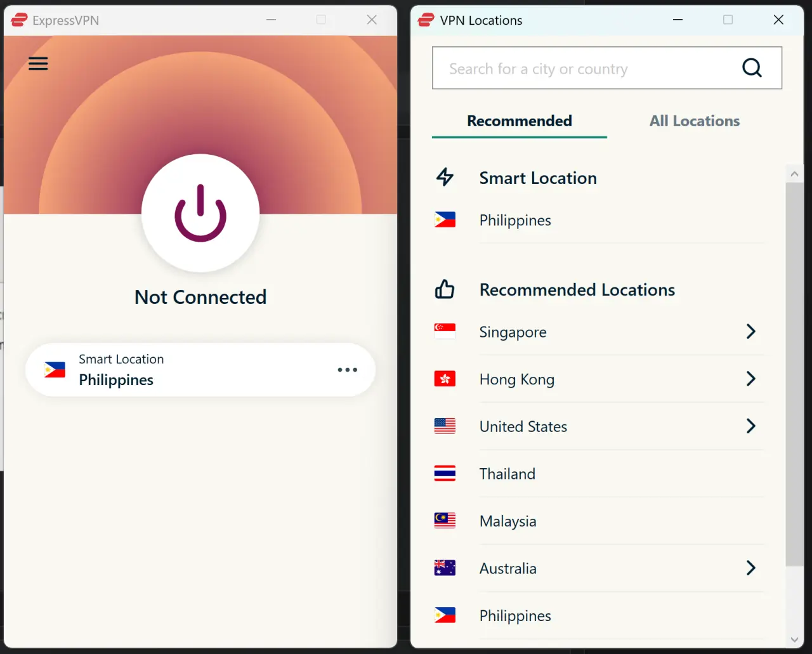
Task: Minimize the VPN Locations window
Action: [x=678, y=20]
